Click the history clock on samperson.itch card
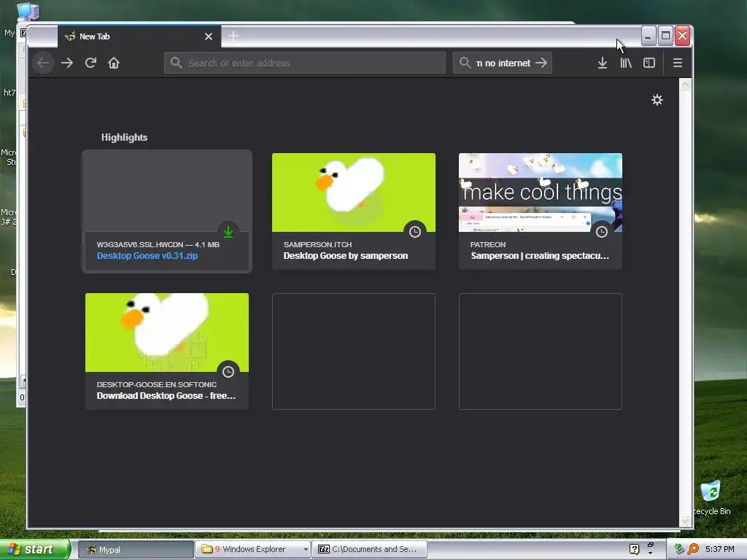This screenshot has width=747, height=560. click(x=415, y=232)
